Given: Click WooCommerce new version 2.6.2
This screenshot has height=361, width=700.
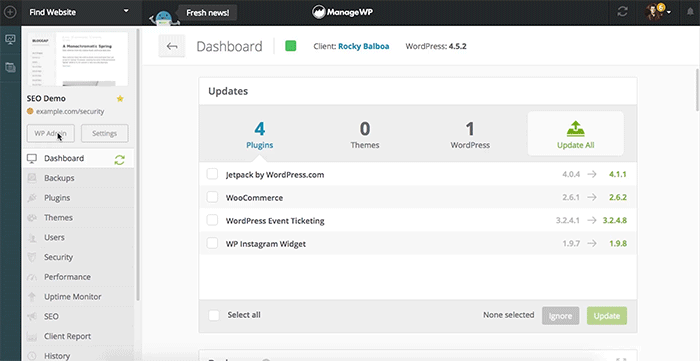Looking at the screenshot, I should click(x=618, y=197).
